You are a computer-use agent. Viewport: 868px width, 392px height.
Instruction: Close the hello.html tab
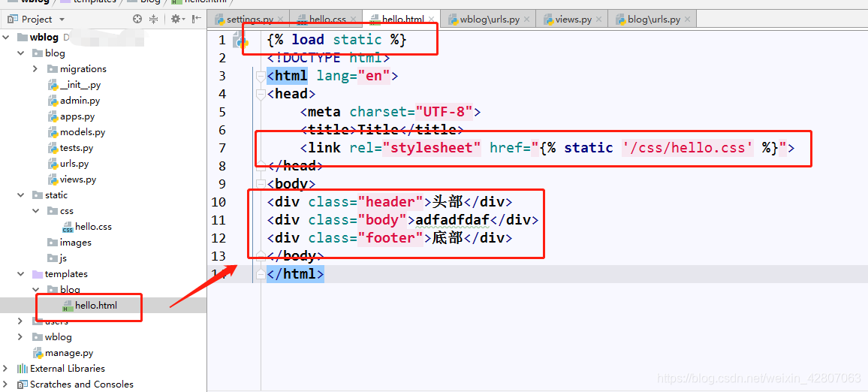point(432,20)
